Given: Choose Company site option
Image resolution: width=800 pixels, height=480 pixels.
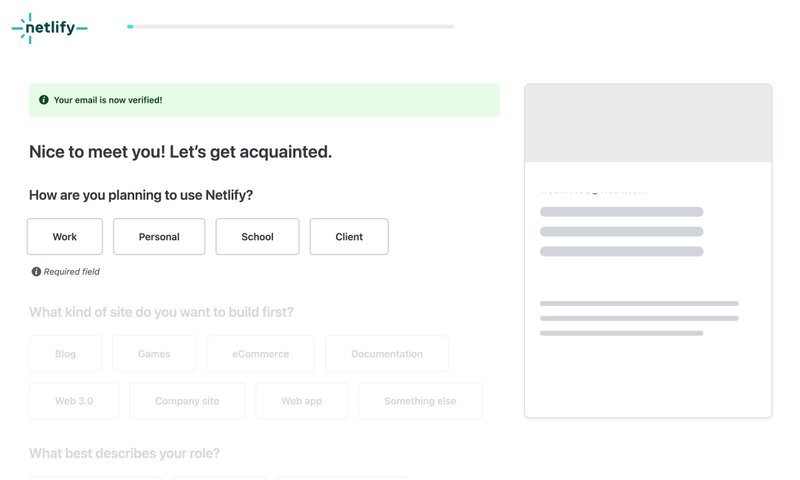Looking at the screenshot, I should click(187, 401).
